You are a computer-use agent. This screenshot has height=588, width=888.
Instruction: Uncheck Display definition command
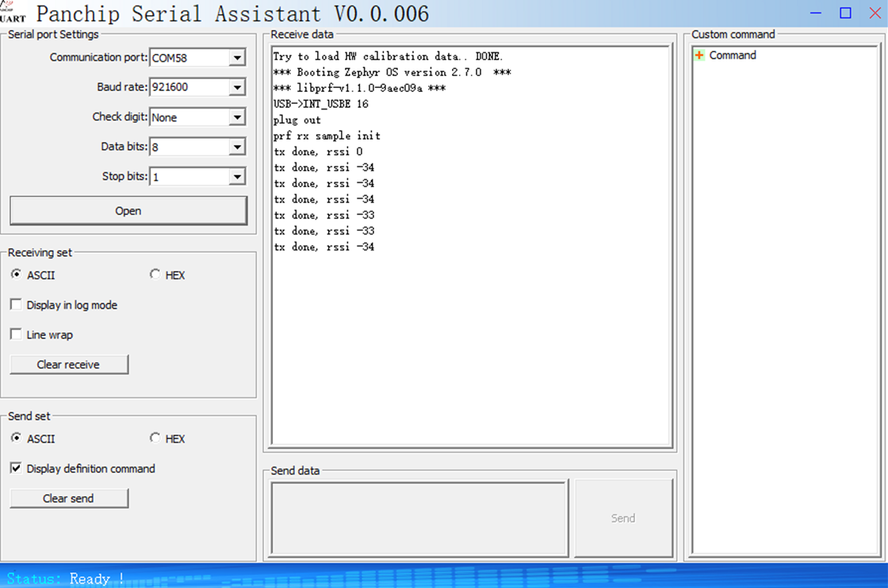tap(16, 468)
